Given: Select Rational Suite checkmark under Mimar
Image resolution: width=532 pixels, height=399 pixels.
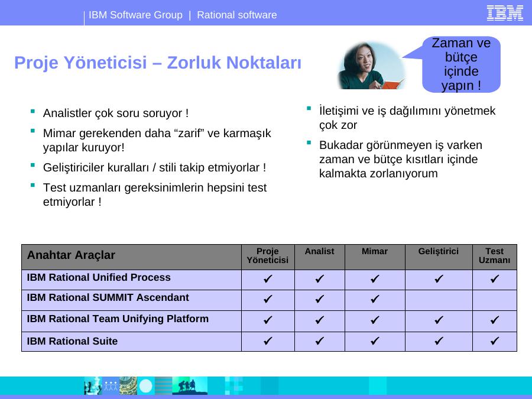Looking at the screenshot, I should [x=375, y=340].
